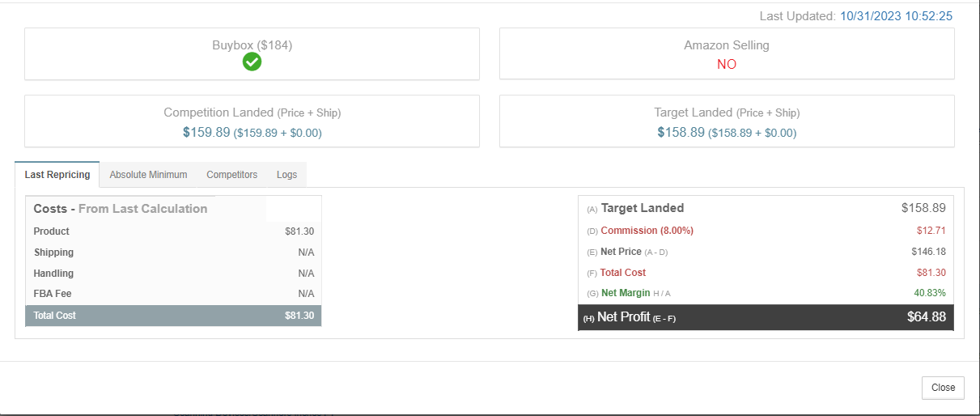Click the Net Price (A - D) row
Screen dimensions: 980x416
[766, 252]
